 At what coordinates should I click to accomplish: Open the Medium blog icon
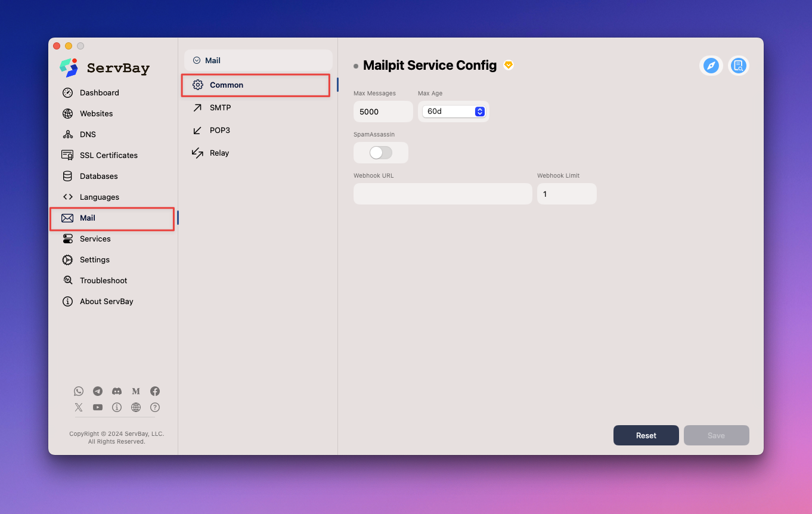pos(136,391)
